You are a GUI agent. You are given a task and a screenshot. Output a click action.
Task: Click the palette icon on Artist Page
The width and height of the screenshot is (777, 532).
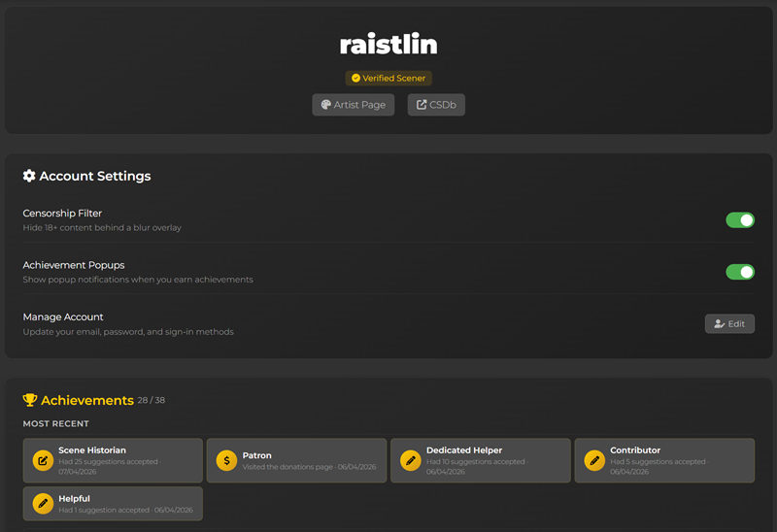[x=325, y=105]
